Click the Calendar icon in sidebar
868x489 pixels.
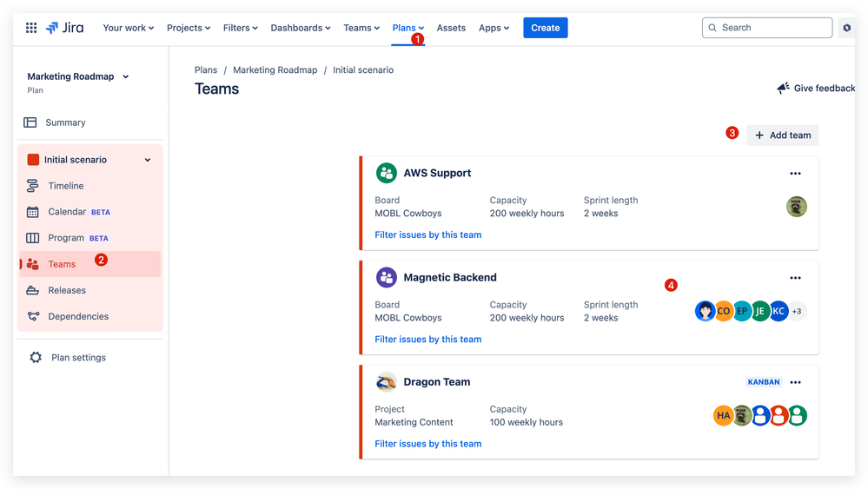(33, 212)
